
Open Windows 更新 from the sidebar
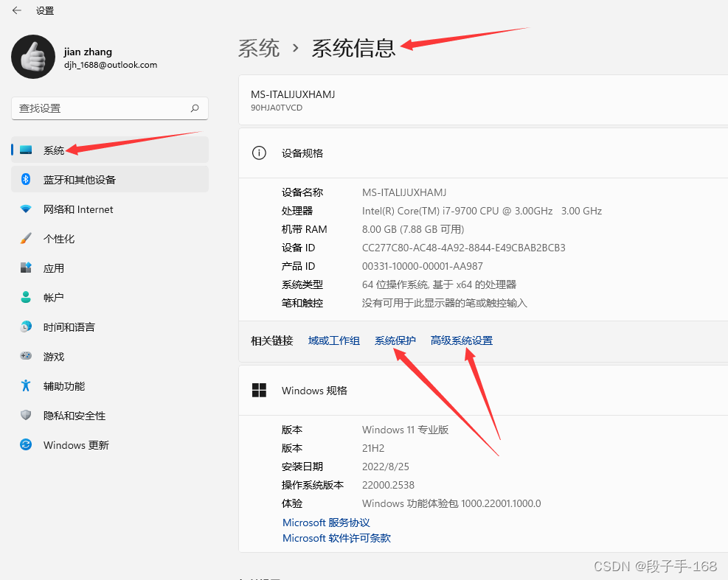[110, 445]
